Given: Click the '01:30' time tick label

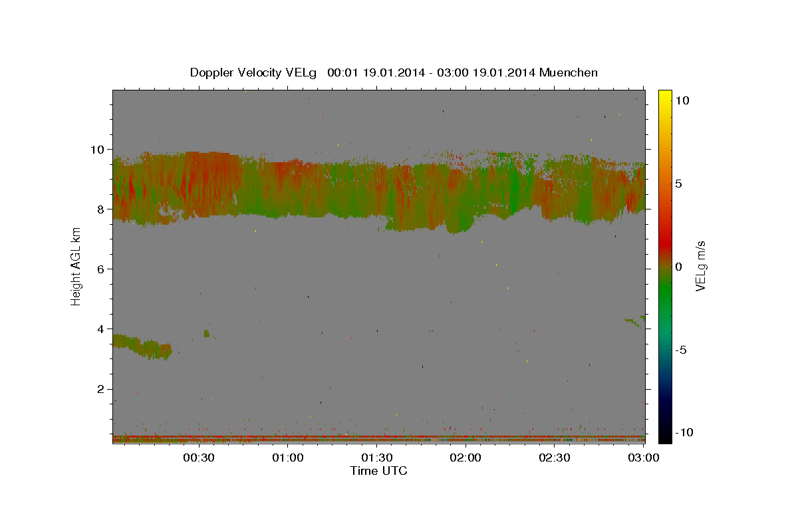Looking at the screenshot, I should click(x=377, y=458).
